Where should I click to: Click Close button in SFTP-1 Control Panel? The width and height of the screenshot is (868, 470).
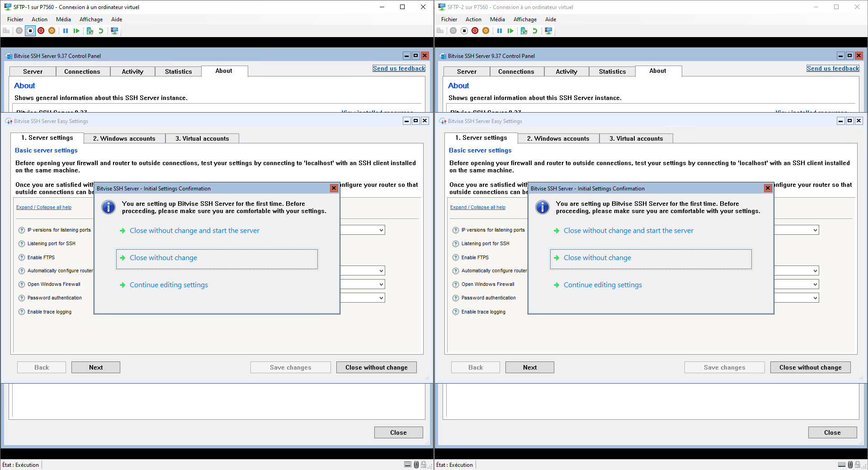pyautogui.click(x=398, y=432)
